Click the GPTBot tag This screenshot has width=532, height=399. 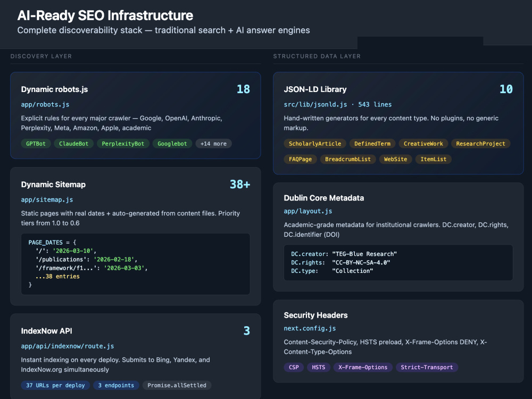point(36,144)
